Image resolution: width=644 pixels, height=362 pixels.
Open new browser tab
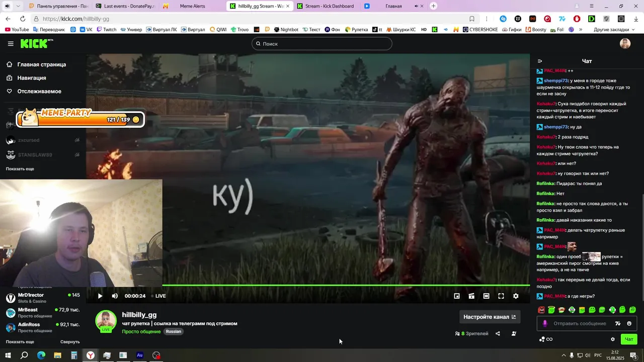433,6
